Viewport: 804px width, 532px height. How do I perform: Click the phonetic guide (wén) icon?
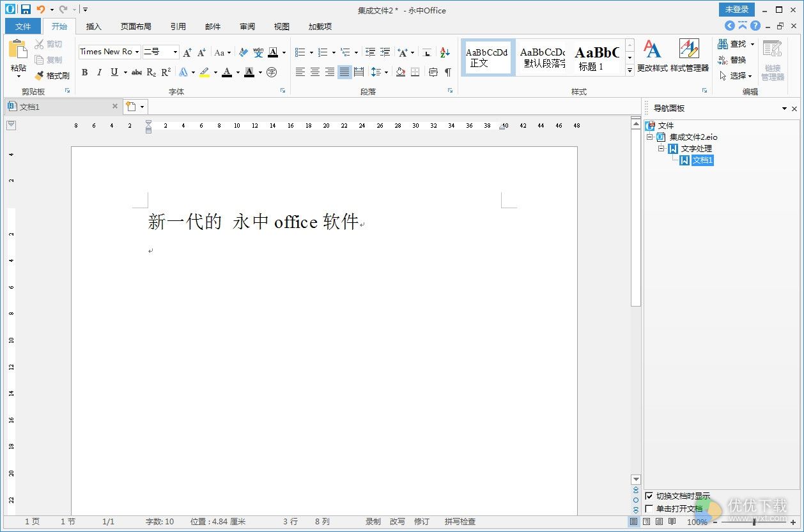coord(258,52)
